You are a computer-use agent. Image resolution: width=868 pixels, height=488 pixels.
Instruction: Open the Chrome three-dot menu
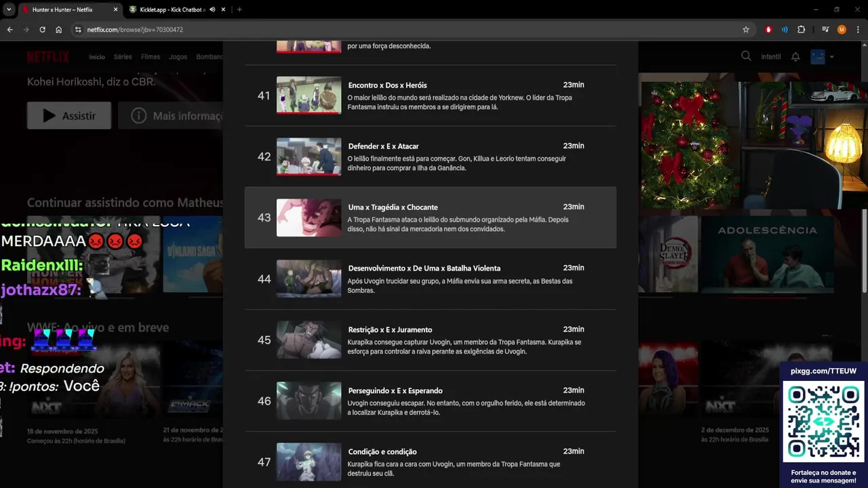[858, 30]
